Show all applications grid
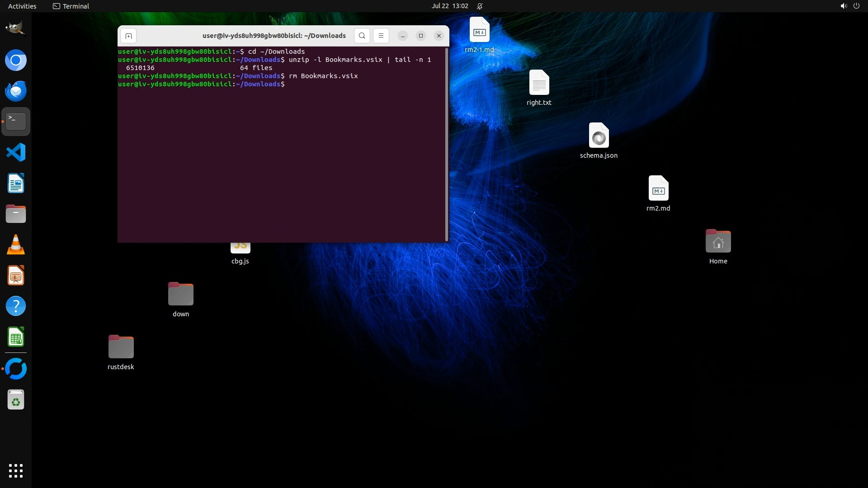 [x=16, y=471]
